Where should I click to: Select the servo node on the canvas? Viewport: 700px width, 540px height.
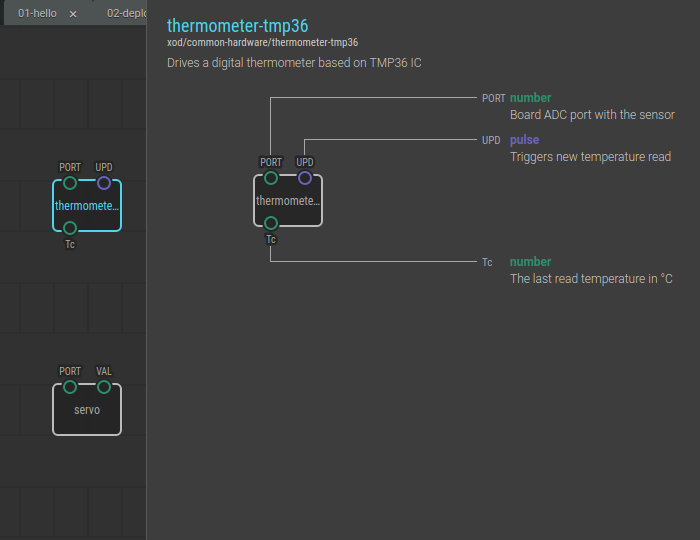[x=87, y=411]
